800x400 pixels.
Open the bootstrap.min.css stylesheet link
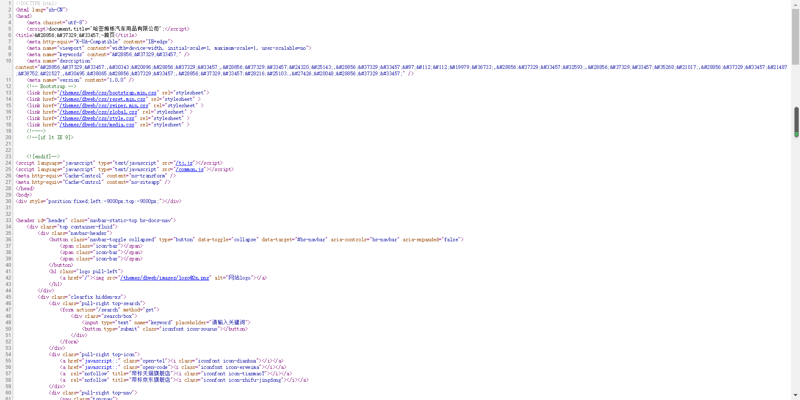pyautogui.click(x=108, y=93)
